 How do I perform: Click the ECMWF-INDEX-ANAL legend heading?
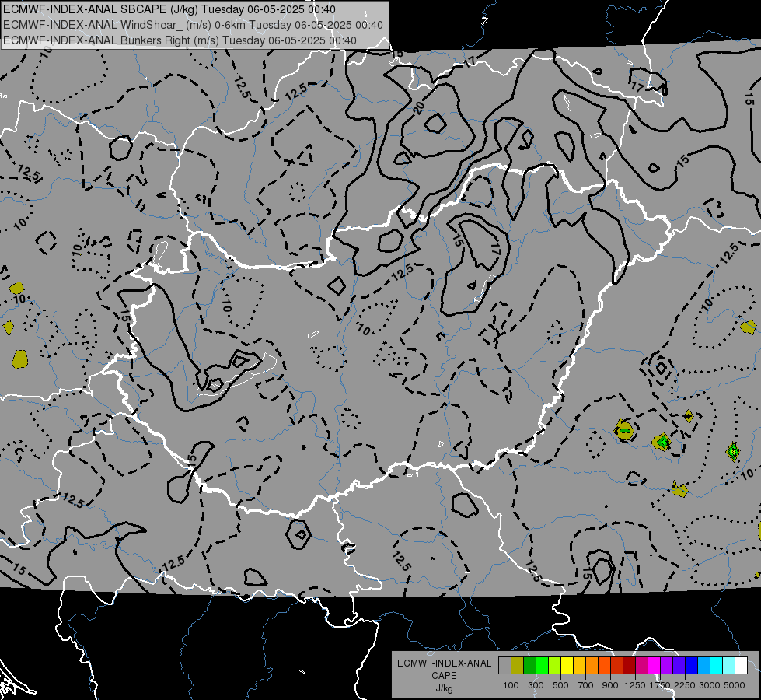point(444,663)
